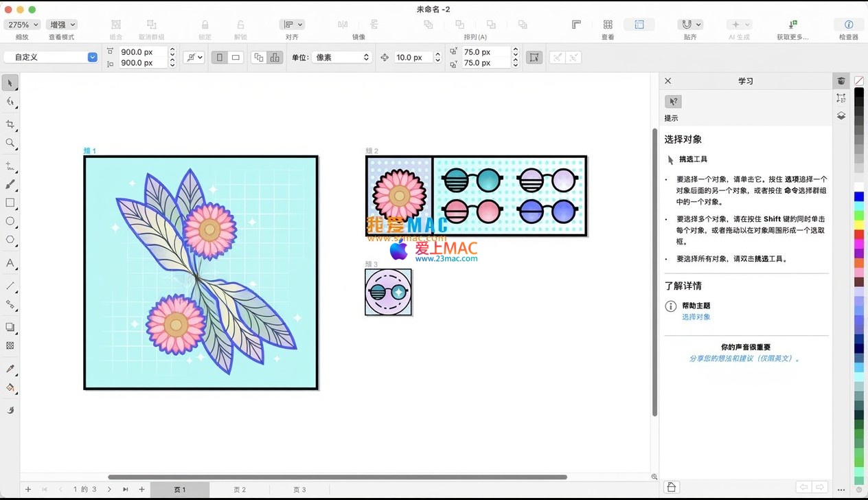Viewport: 868px width, 500px height.
Task: Open the Inspector (检查器) panel
Action: click(x=849, y=25)
